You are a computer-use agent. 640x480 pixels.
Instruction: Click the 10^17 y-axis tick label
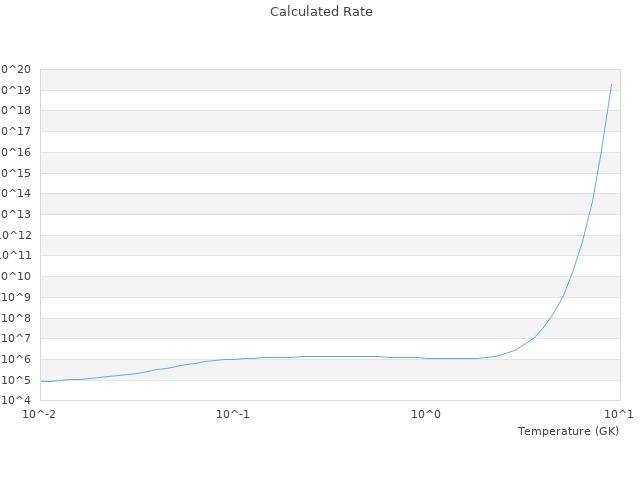(x=17, y=131)
